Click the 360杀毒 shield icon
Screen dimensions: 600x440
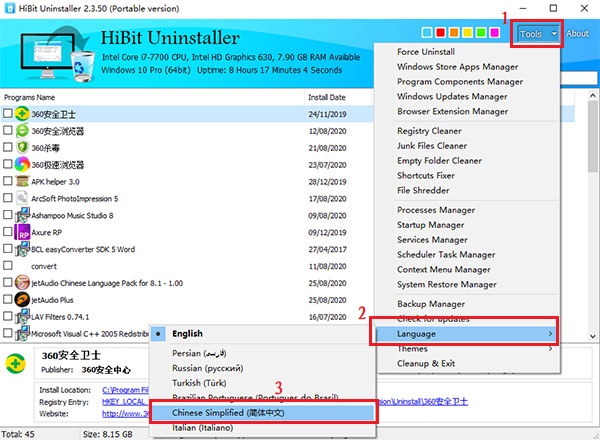22,147
